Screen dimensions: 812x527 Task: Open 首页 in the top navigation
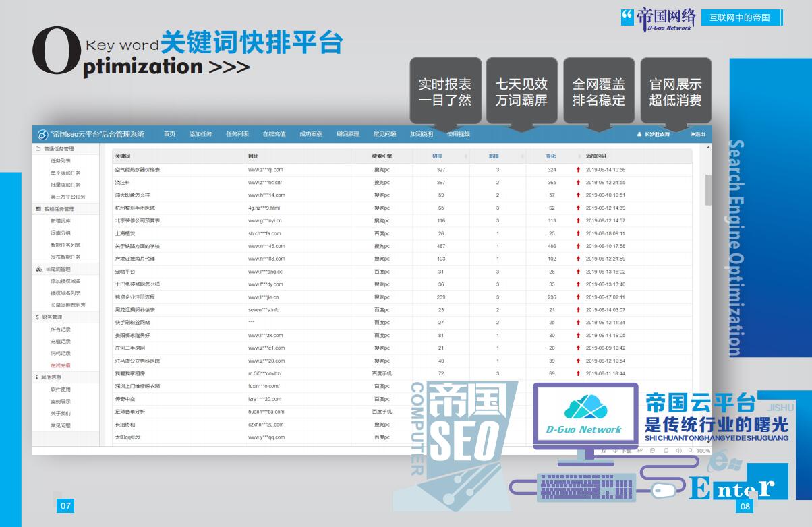[x=169, y=134]
